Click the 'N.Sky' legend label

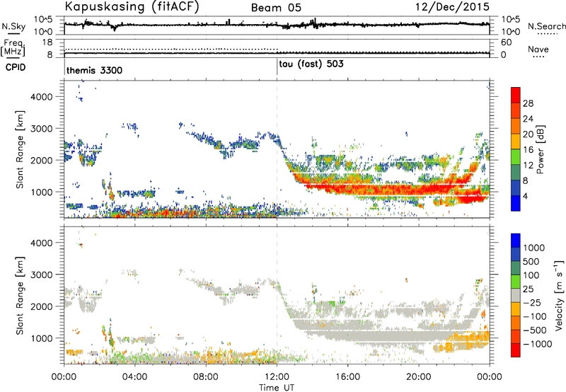tap(13, 26)
